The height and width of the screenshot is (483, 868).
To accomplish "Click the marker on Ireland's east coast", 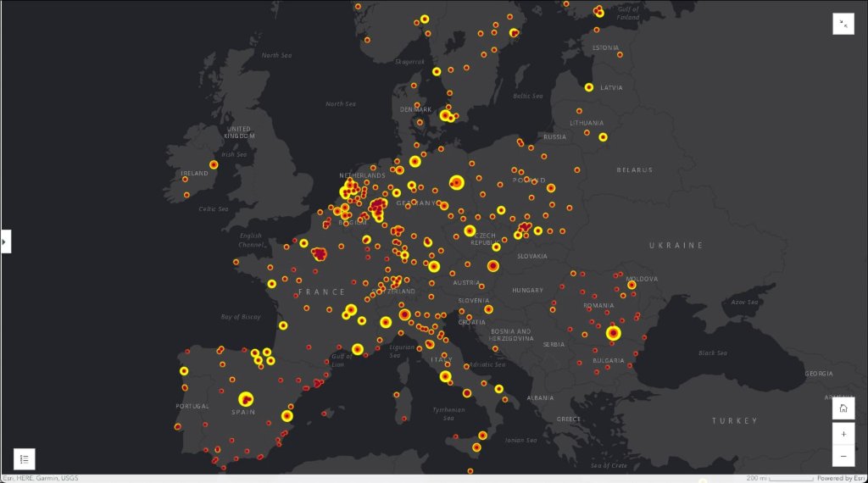I will click(x=214, y=164).
